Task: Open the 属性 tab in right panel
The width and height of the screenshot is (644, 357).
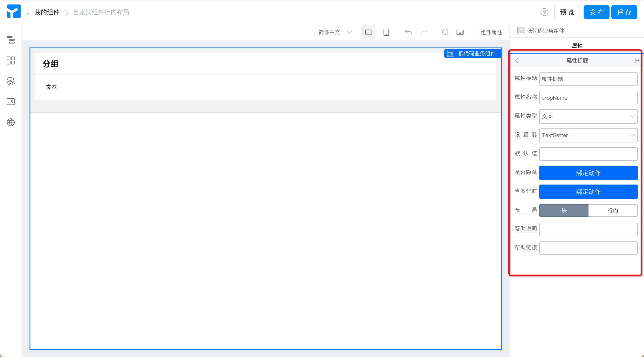Action: 577,46
